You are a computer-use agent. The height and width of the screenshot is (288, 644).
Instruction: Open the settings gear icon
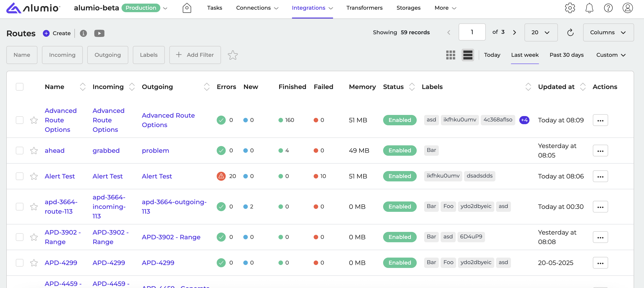(570, 8)
